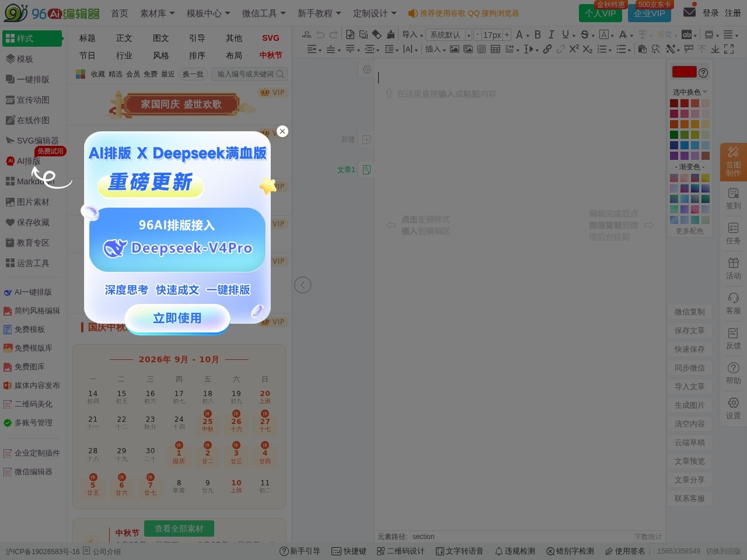Switch to SVG style tab
This screenshot has width=747, height=560.
(271, 38)
